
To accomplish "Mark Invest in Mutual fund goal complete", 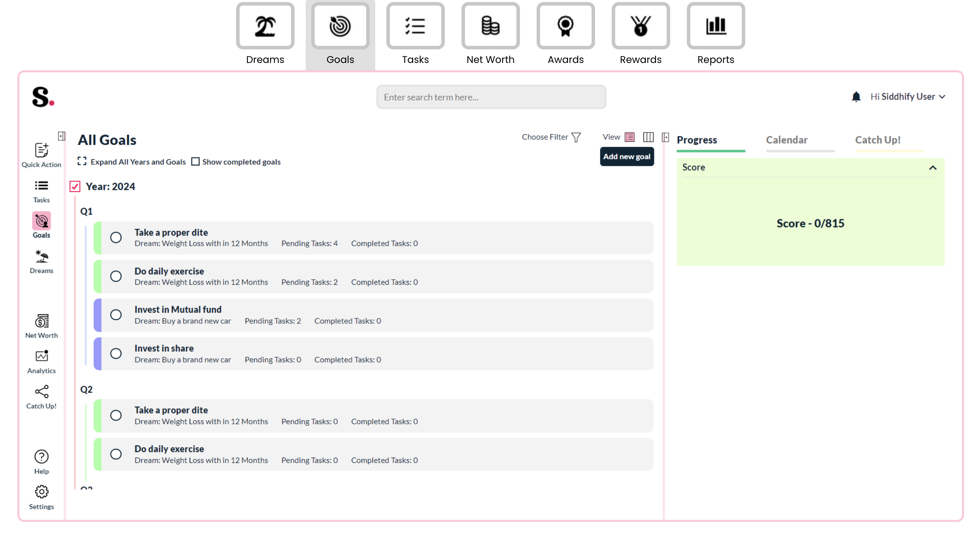I will coord(116,315).
